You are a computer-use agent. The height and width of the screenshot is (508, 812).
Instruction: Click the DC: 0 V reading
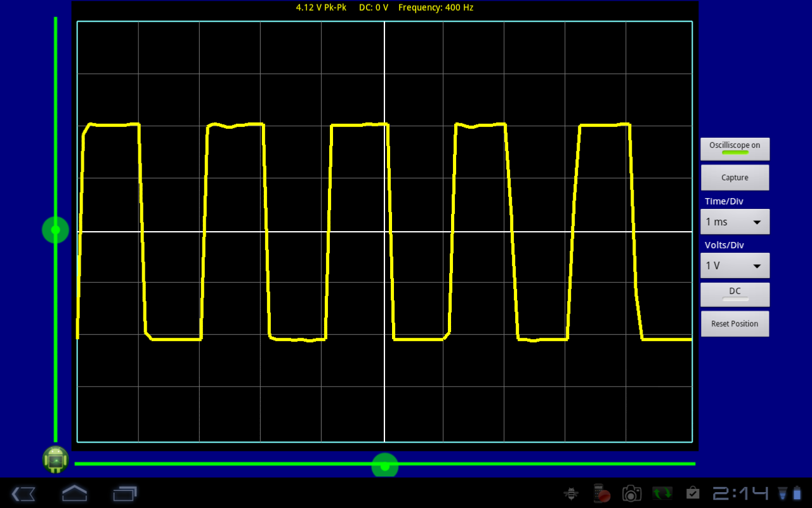pos(373,8)
